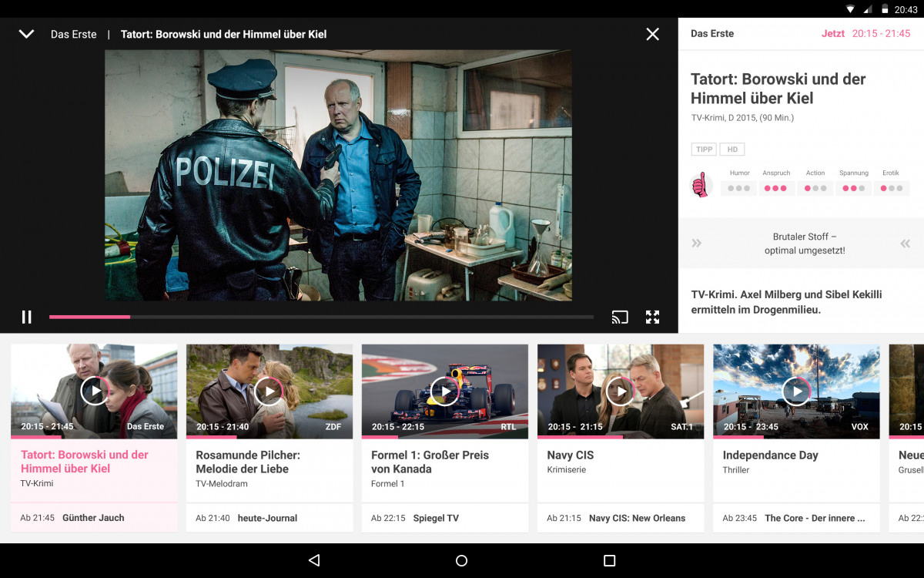Image resolution: width=924 pixels, height=578 pixels.
Task: Click the right quote mark of the review
Action: [906, 244]
